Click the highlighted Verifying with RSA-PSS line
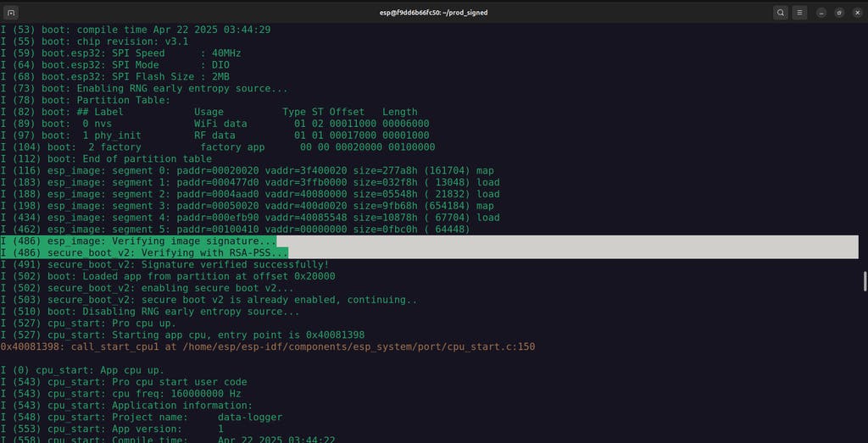868x443 pixels. 429,252
